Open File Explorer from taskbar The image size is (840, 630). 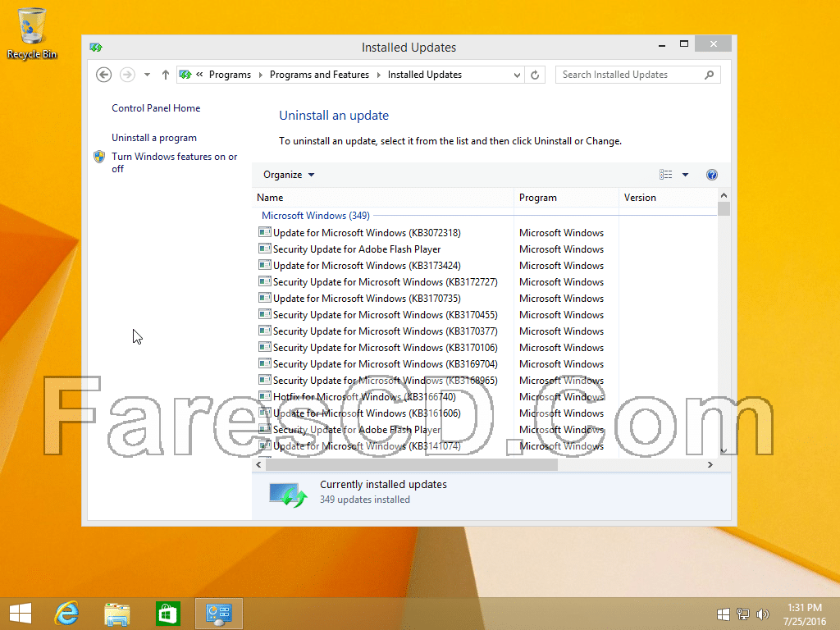pyautogui.click(x=116, y=614)
